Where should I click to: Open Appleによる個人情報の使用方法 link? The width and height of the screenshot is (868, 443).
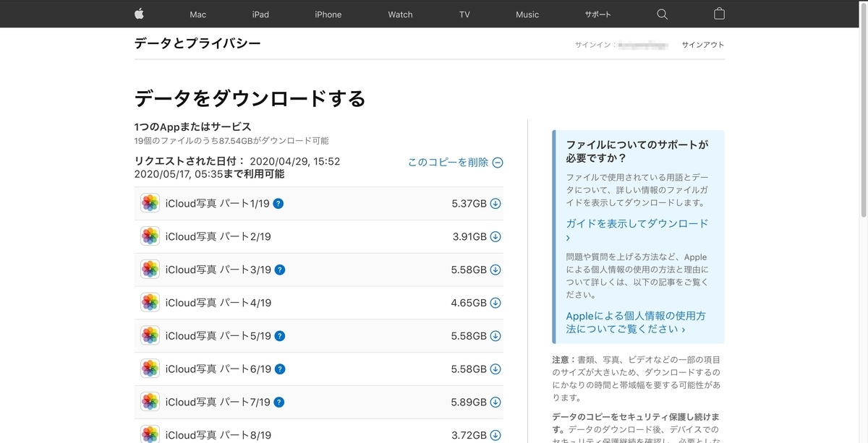[636, 322]
